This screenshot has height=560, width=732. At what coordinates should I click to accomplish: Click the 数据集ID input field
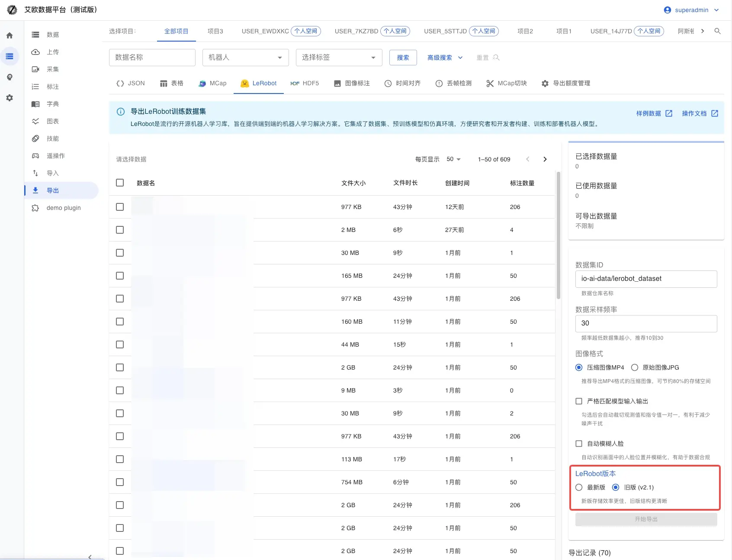[x=645, y=279]
